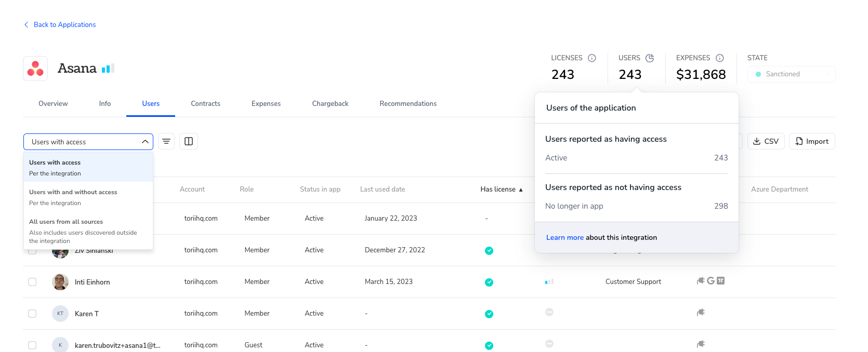Click the back chevron icon before Back to Applications
Image resolution: width=868 pixels, height=352 pixels.
click(x=27, y=25)
